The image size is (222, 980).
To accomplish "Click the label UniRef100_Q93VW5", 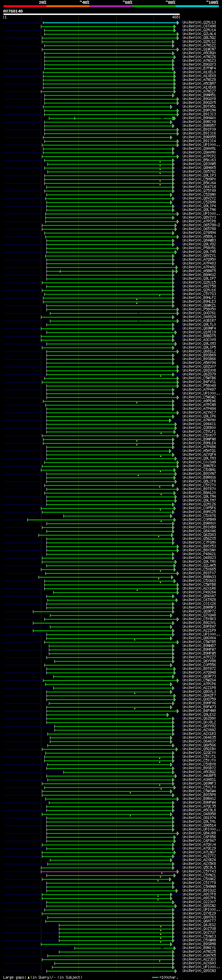I will [x=199, y=164].
